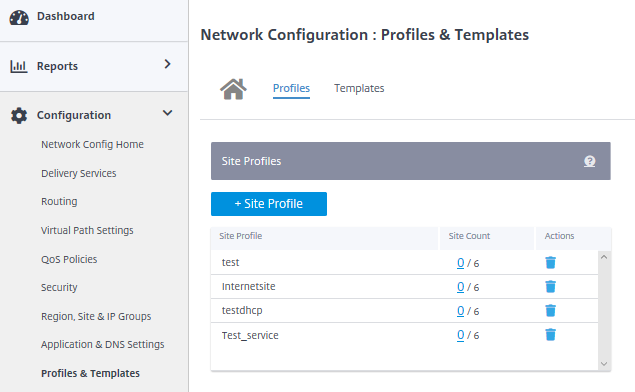635x392 pixels.
Task: Open the Reports section
Action: 57,66
